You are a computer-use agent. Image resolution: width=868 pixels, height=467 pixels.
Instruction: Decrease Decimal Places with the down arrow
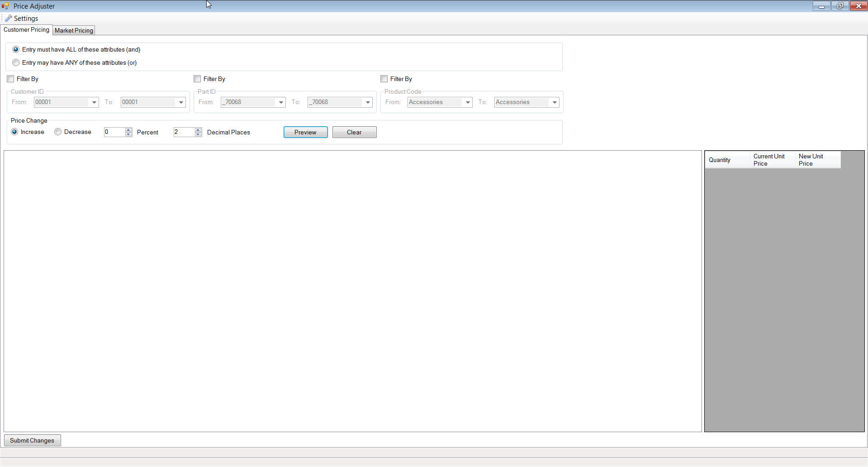(198, 134)
